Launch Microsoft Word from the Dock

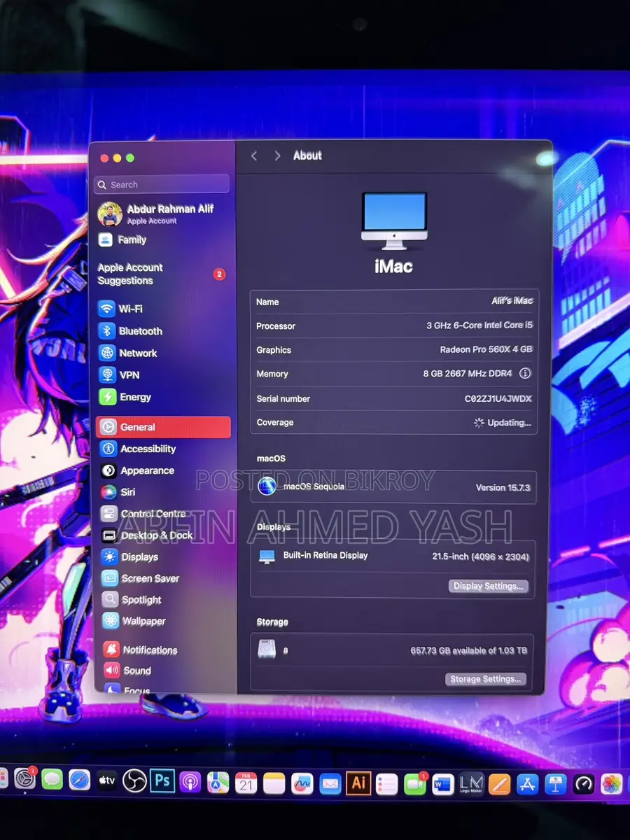[x=443, y=783]
